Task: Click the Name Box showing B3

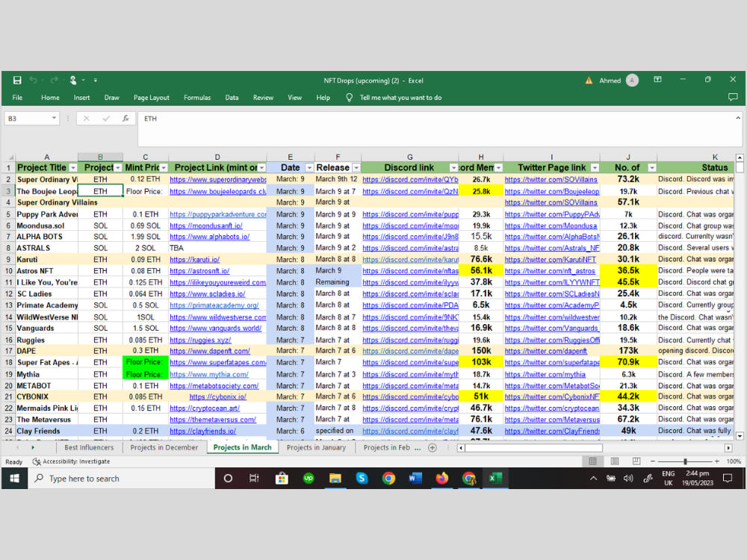Action: 28,118
